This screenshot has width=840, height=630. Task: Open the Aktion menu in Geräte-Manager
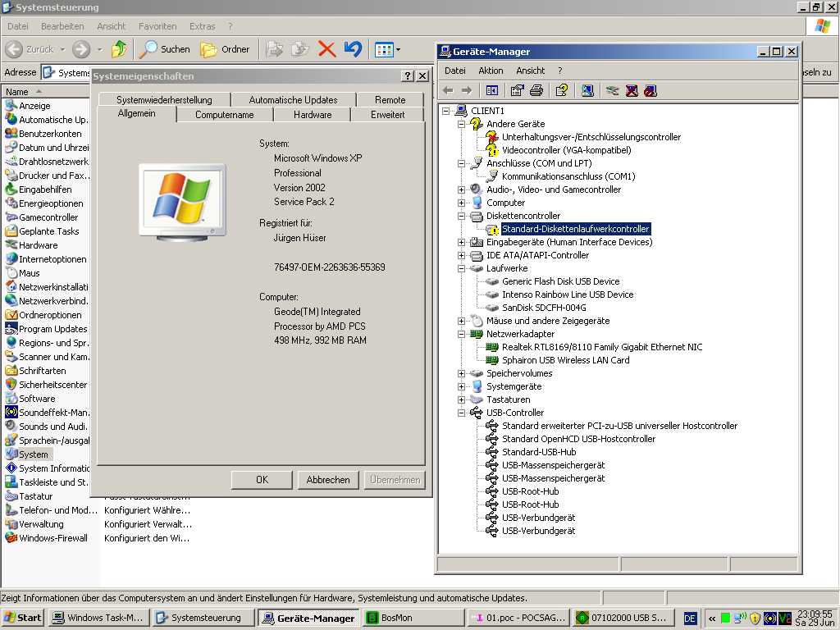(x=491, y=71)
